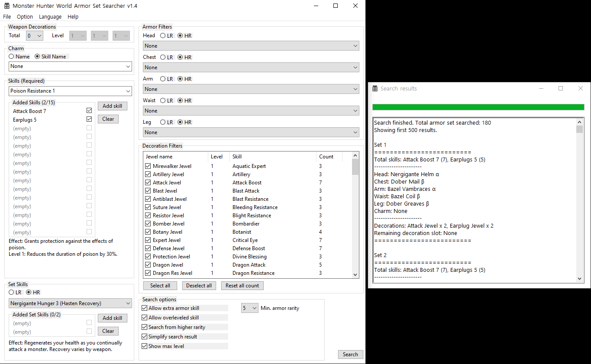The image size is (591, 364).
Task: Open the Nergigante Hunger 3 set skill dropdown
Action: [70, 303]
